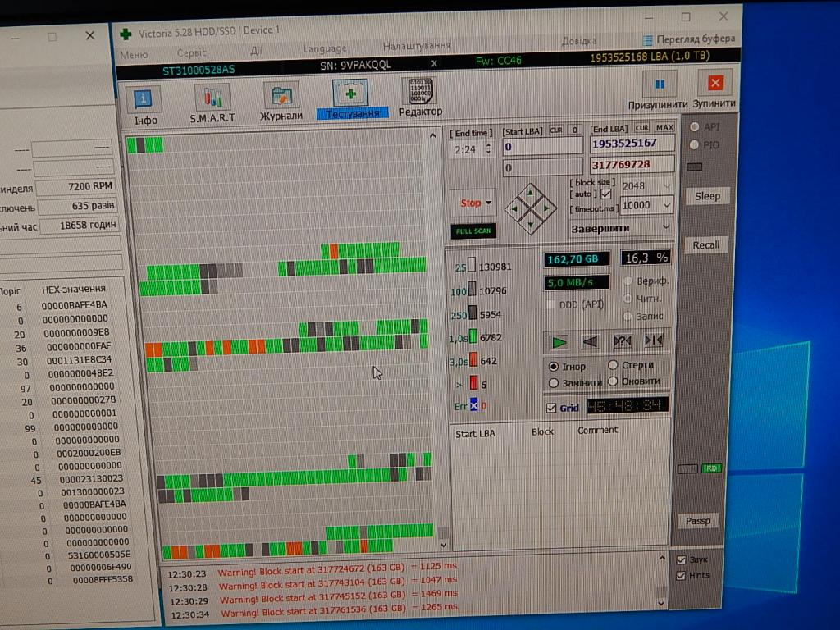Open the Редактор hex editor

pyautogui.click(x=420, y=97)
